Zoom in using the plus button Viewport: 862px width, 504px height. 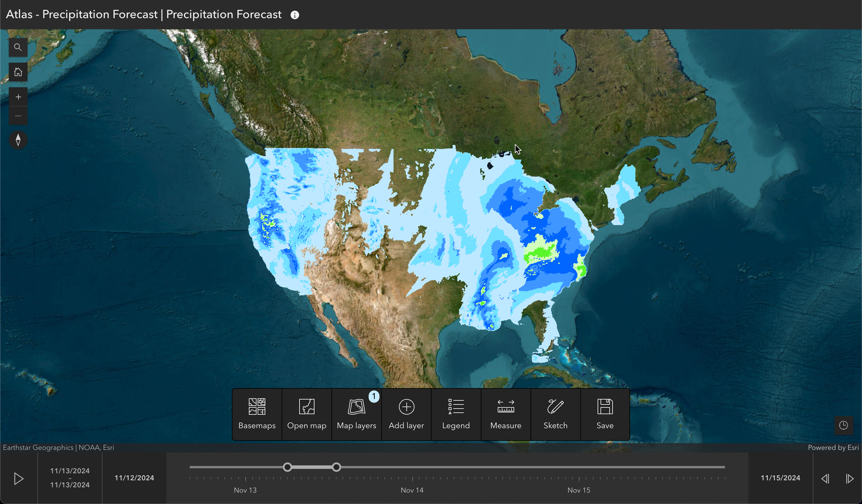(x=18, y=96)
